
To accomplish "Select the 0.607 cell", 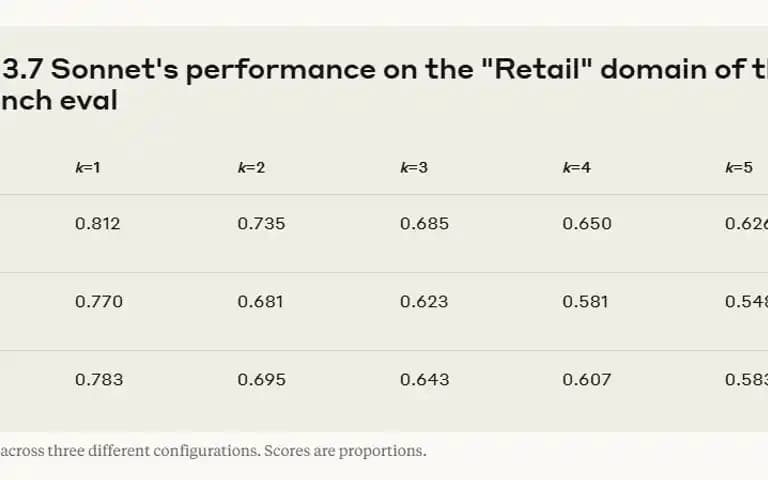I will pyautogui.click(x=586, y=380).
